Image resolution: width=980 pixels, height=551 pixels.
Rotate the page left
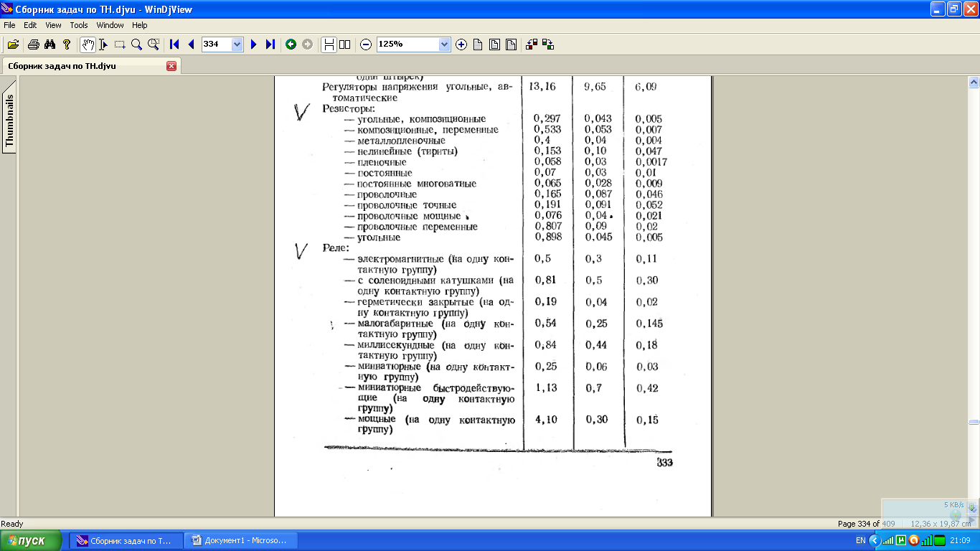coord(532,44)
